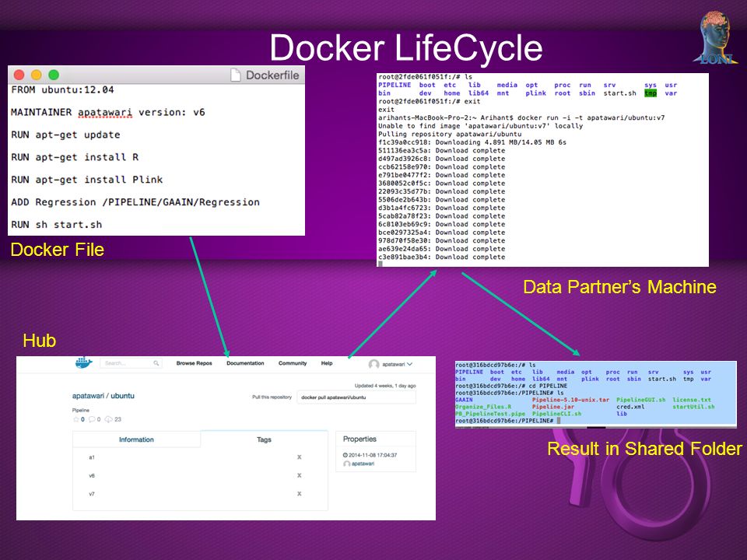Click GAAIN folder in result terminal listing

(464, 400)
